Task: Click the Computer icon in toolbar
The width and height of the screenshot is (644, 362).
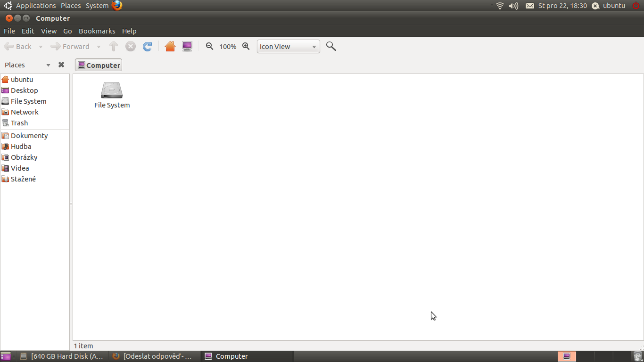Action: [x=187, y=46]
